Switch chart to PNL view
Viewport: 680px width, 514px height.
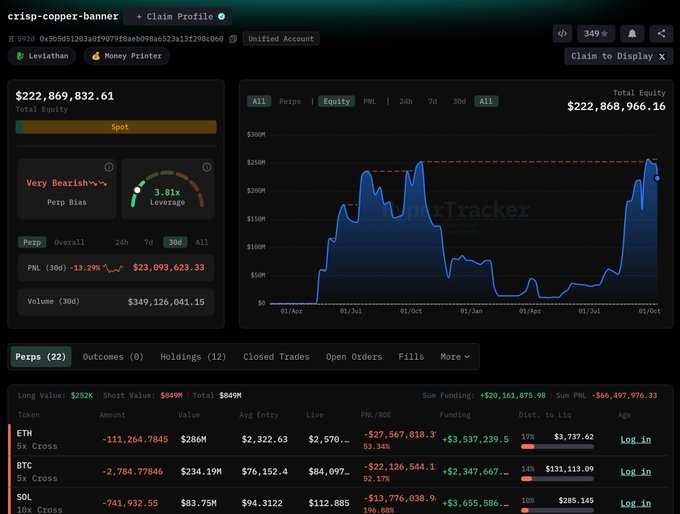(369, 101)
